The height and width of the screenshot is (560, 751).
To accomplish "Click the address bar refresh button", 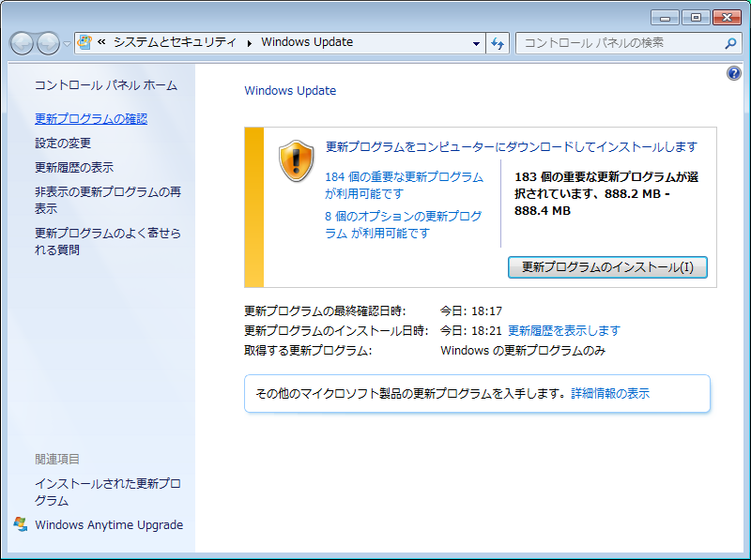I will click(x=498, y=43).
